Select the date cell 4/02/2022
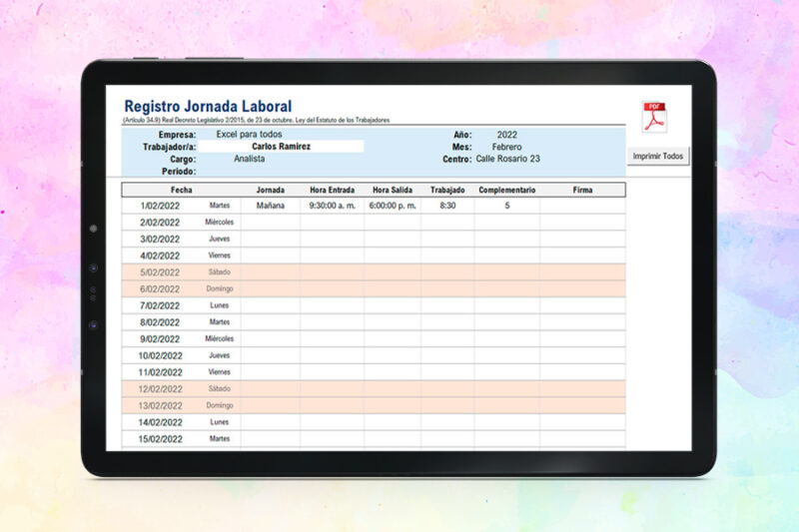 [x=160, y=256]
